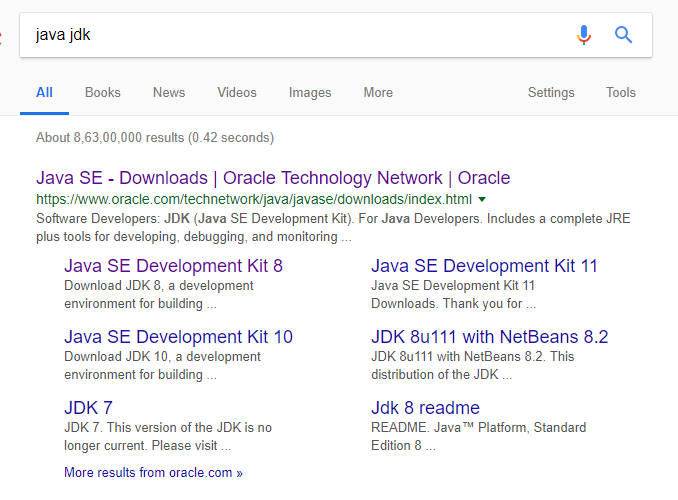This screenshot has height=500, width=678.
Task: Select the All results tab
Action: (44, 93)
